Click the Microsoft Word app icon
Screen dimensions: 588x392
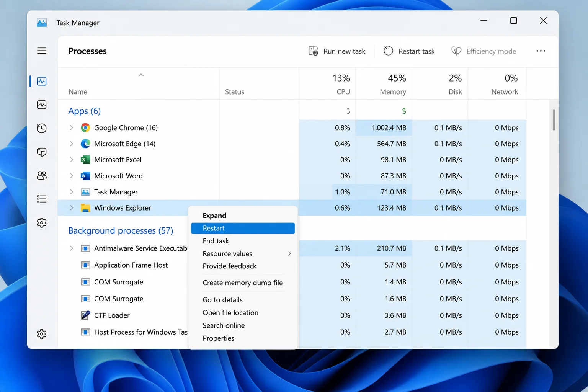[x=85, y=176]
